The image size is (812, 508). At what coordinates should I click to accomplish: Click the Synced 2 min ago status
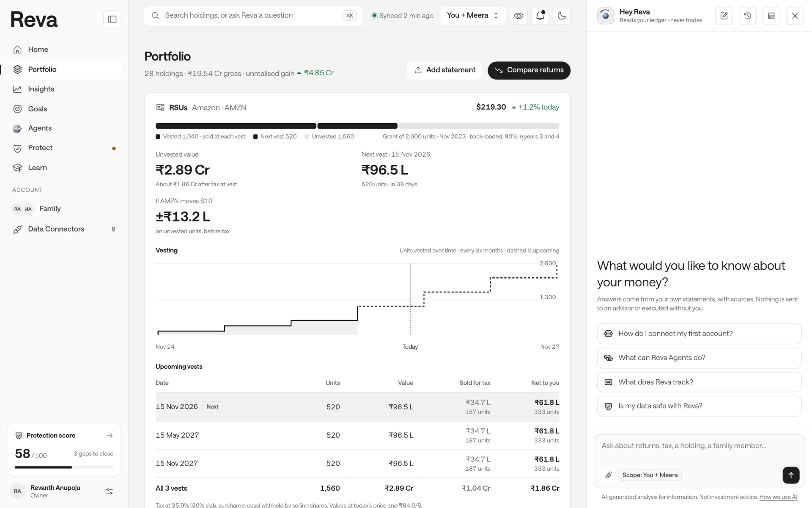point(402,16)
